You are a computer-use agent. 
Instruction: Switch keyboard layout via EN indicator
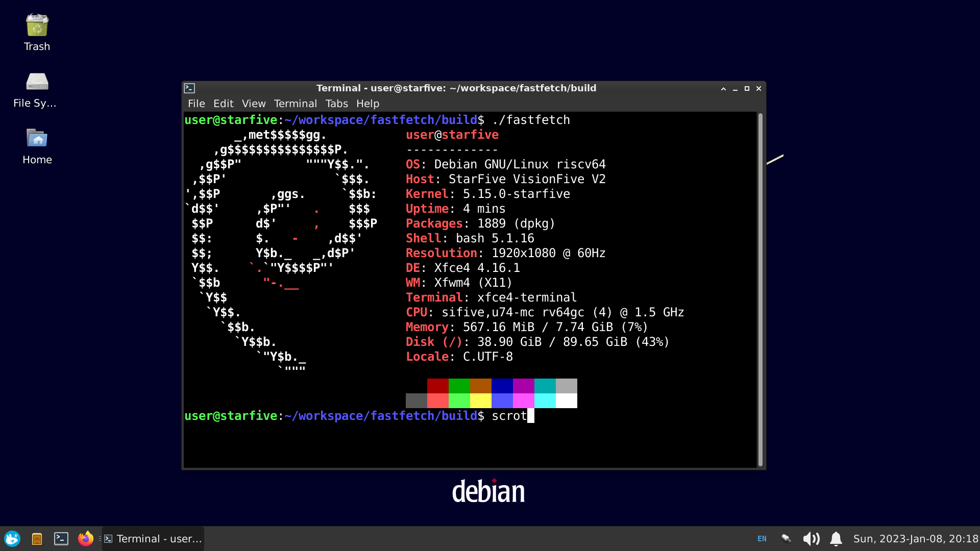[762, 539]
